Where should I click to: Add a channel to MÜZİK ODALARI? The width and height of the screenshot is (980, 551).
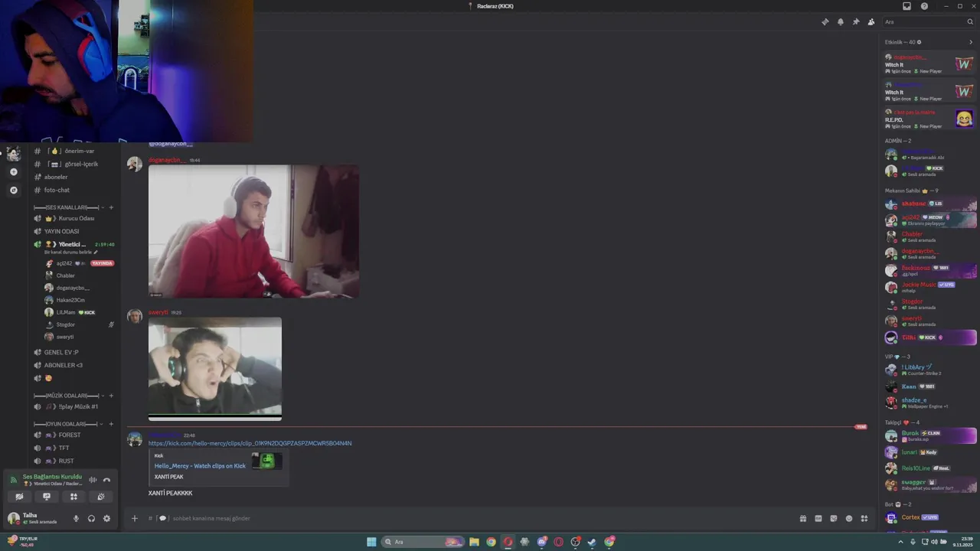pyautogui.click(x=111, y=396)
